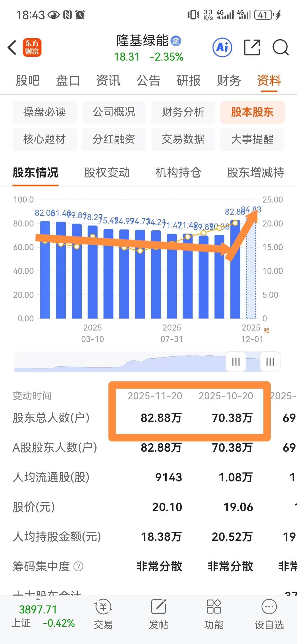
Task: Tap the battery indicator in status bar
Action: coord(264,15)
